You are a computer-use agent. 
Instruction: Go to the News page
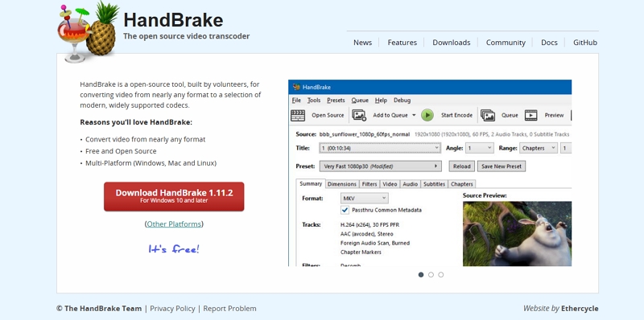pos(363,43)
